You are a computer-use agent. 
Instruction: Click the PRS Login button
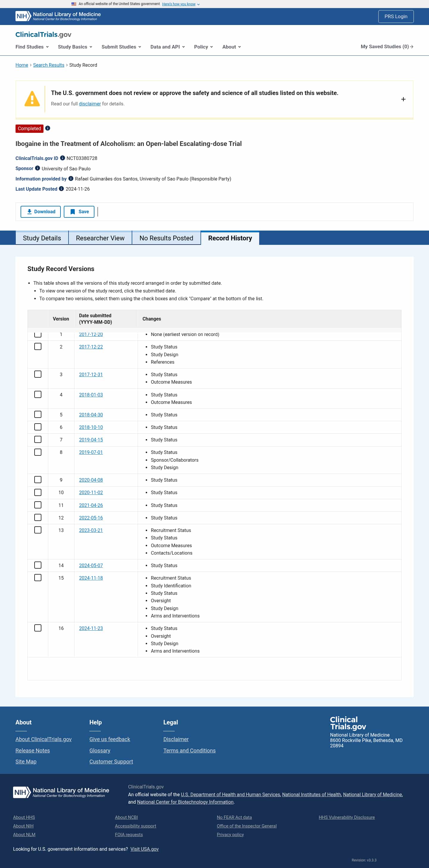(x=396, y=16)
